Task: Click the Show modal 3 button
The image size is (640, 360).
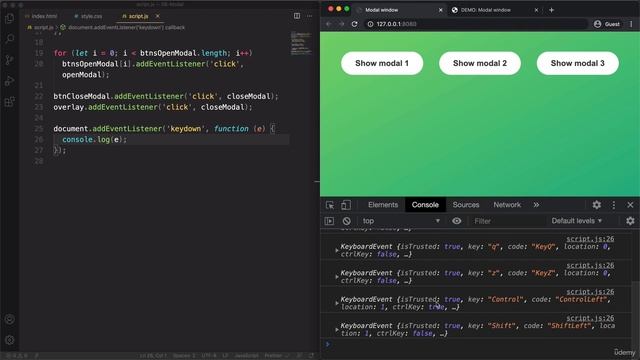Action: 578,63
